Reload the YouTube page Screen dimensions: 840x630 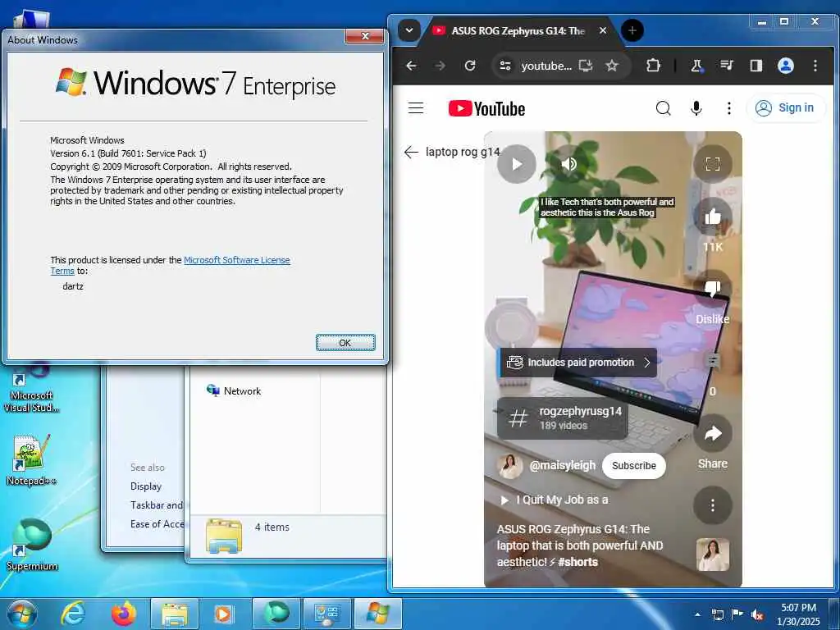click(x=470, y=66)
